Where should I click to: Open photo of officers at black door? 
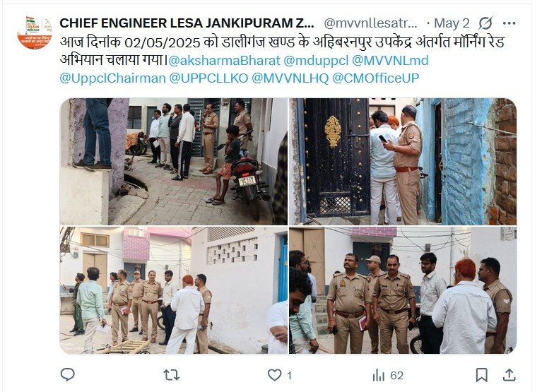(403, 162)
